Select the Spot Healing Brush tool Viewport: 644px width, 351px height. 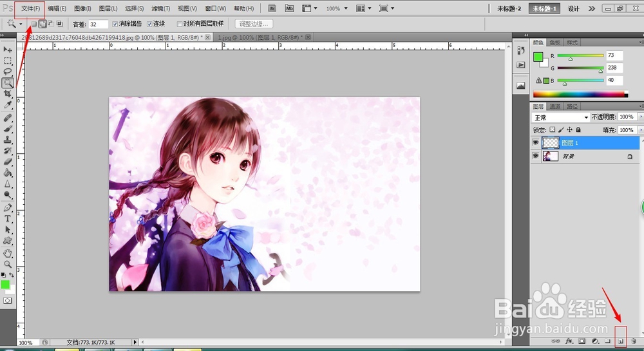[7, 119]
